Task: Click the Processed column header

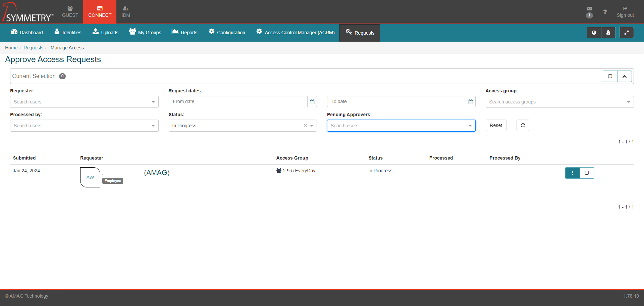Action: pyautogui.click(x=441, y=158)
